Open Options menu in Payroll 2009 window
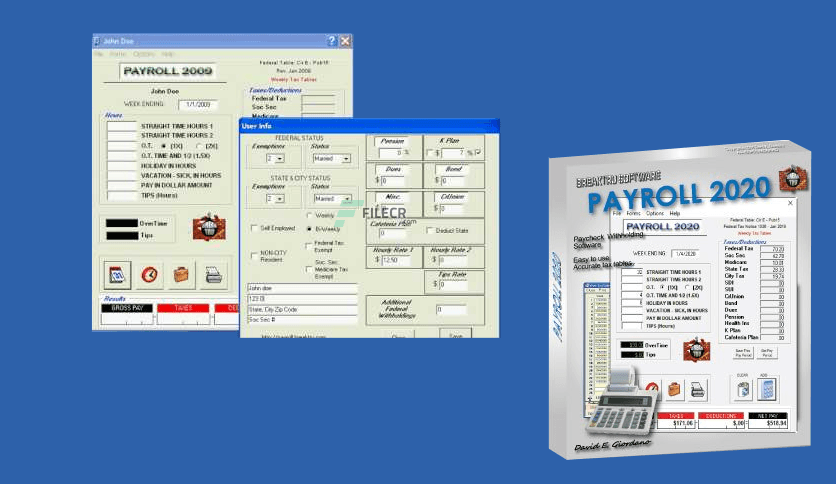This screenshot has width=836, height=484. coord(144,54)
